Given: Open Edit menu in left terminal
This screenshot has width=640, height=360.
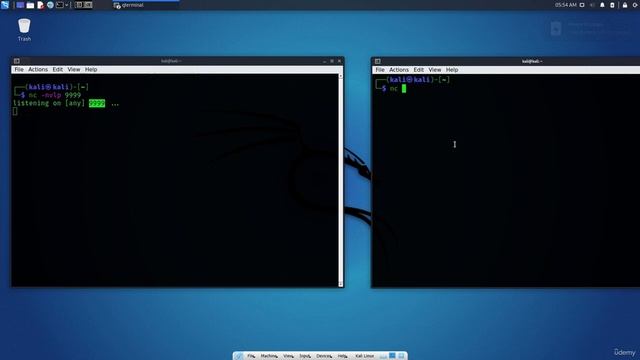Looking at the screenshot, I should (58, 69).
